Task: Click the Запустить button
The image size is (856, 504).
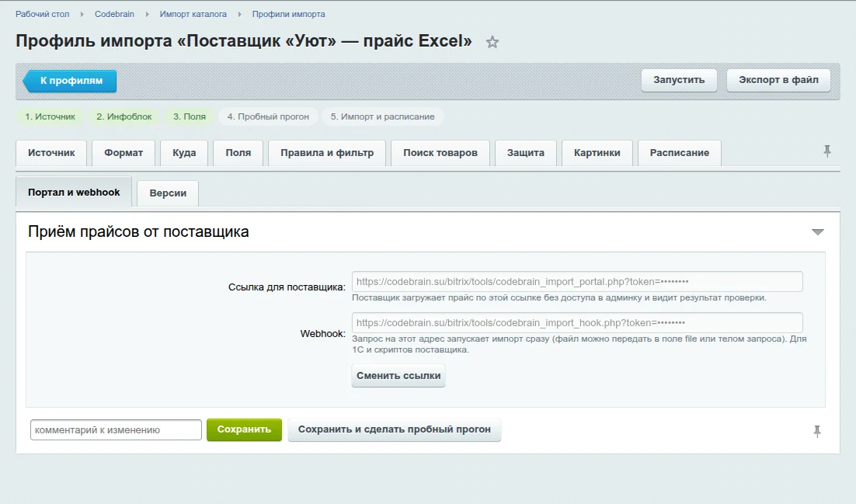Action: tap(679, 80)
